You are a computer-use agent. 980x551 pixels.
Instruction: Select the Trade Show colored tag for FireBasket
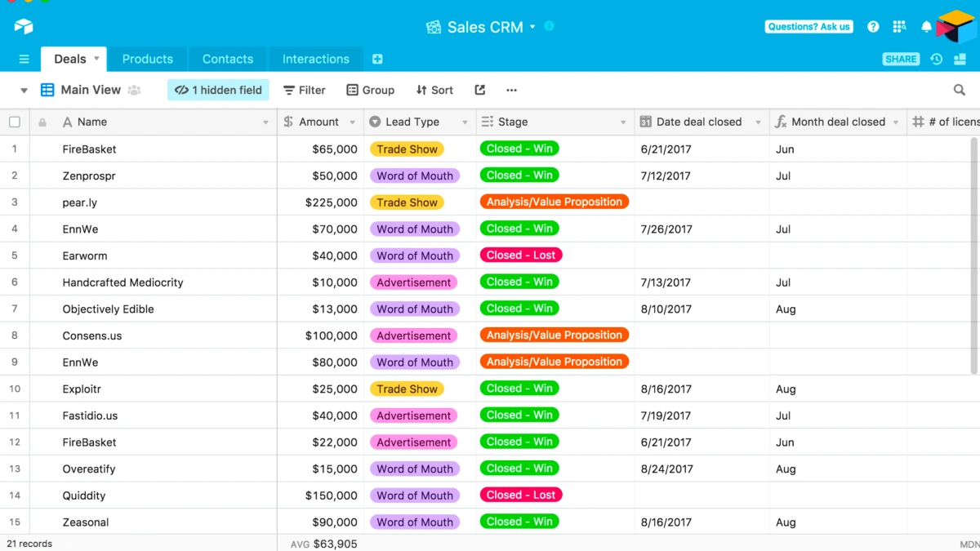pos(407,149)
